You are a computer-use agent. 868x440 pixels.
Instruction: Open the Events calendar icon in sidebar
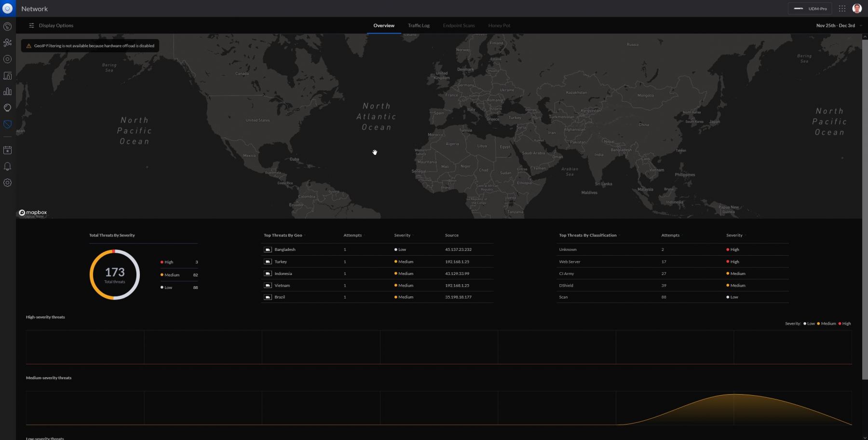[x=7, y=151]
